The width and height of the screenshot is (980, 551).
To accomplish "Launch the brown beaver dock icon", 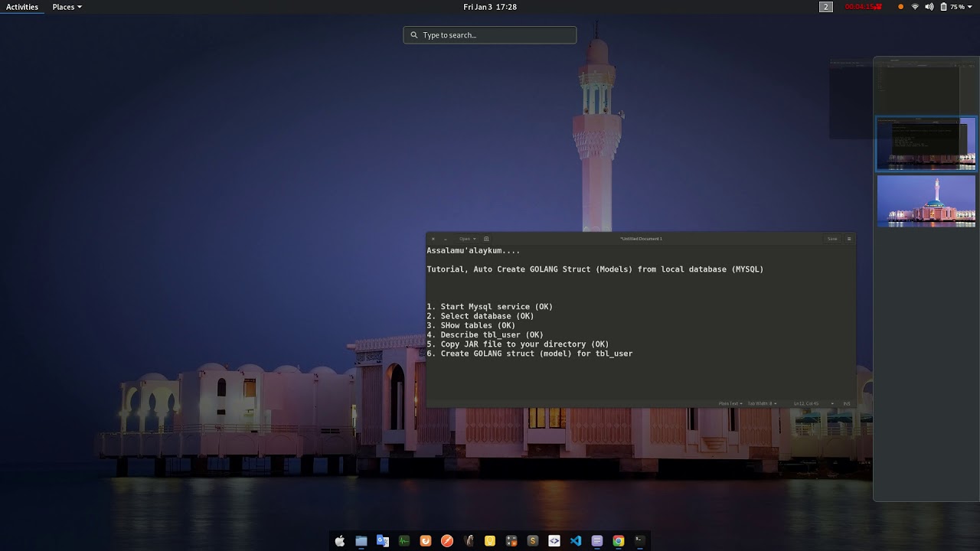I will point(469,541).
